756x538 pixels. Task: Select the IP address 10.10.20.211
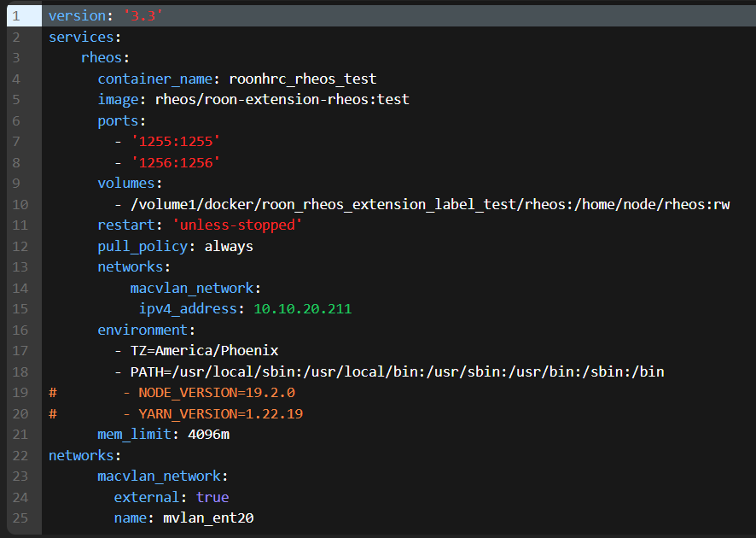[303, 309]
